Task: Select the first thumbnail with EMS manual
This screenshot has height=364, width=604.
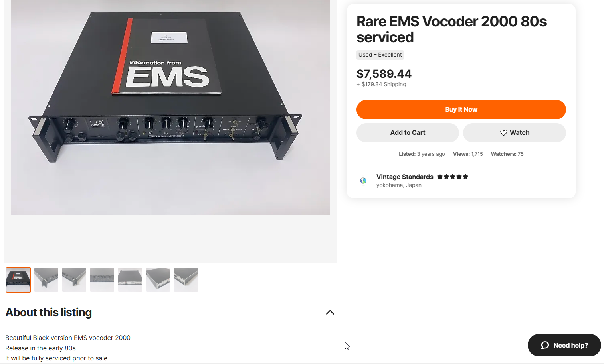Action: tap(18, 280)
